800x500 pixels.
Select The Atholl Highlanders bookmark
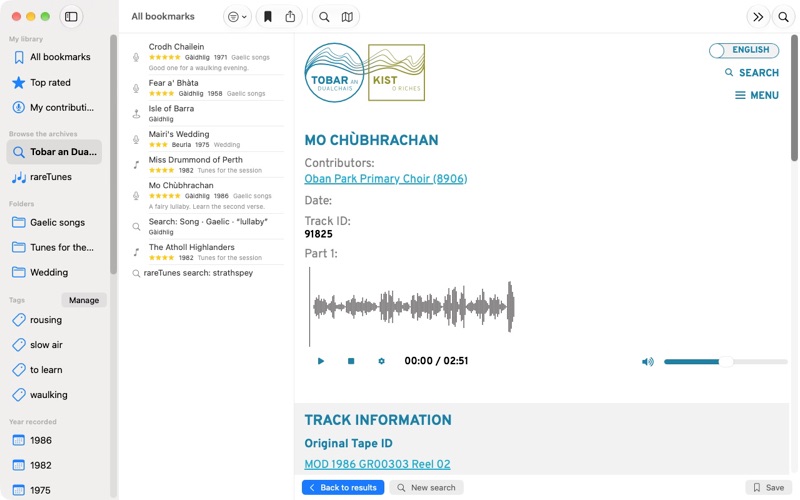208,252
